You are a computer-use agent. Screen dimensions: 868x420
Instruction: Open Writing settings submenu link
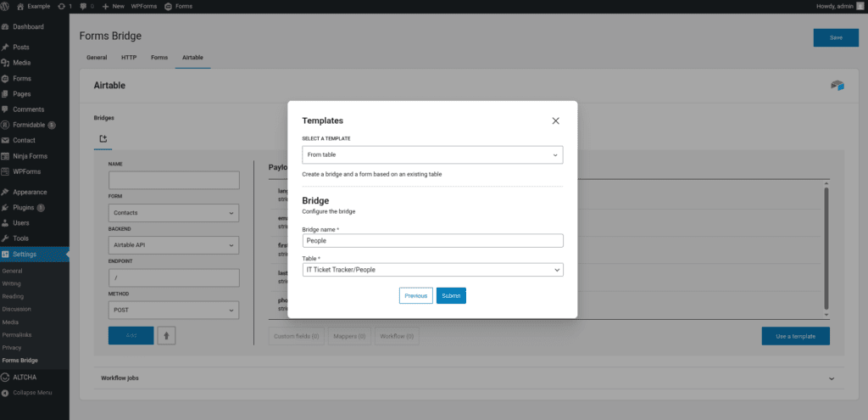[x=12, y=283]
